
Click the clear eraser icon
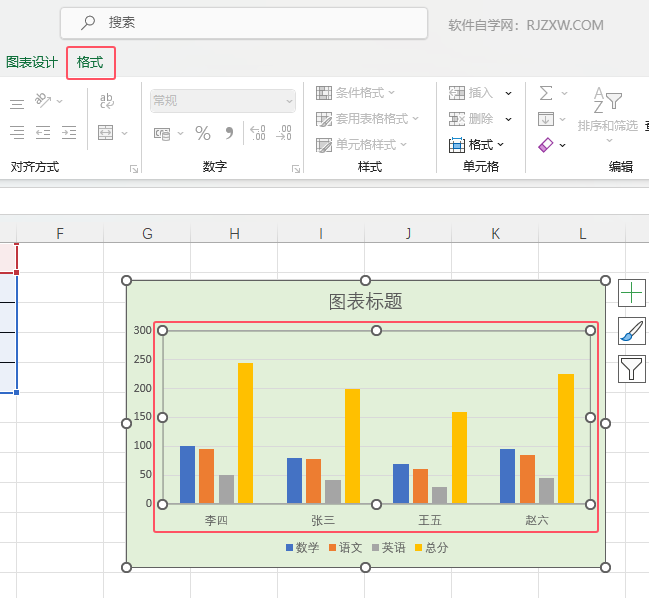point(546,145)
